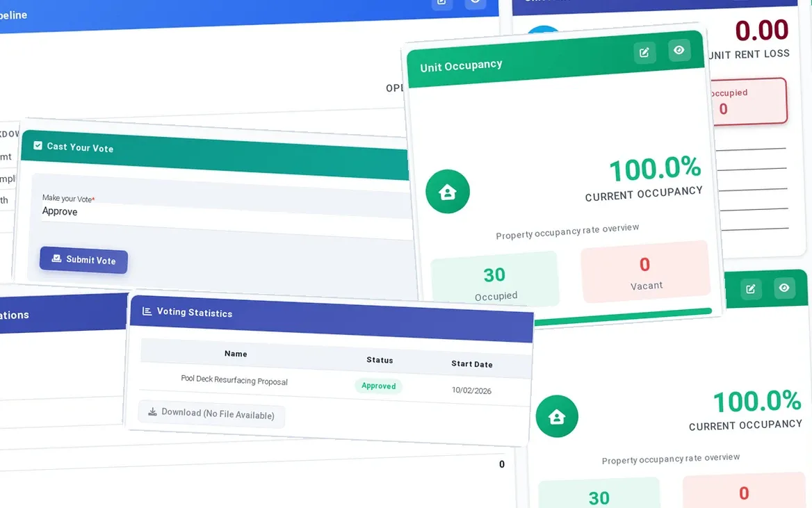Click Download (No File Available) button

(x=211, y=413)
